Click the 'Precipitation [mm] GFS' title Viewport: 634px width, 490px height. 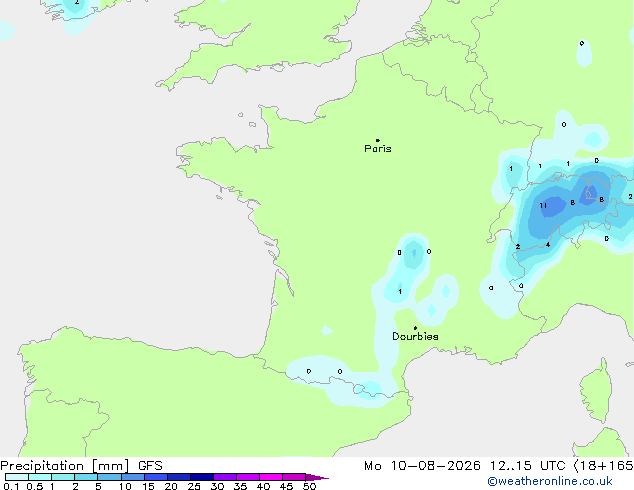click(81, 466)
